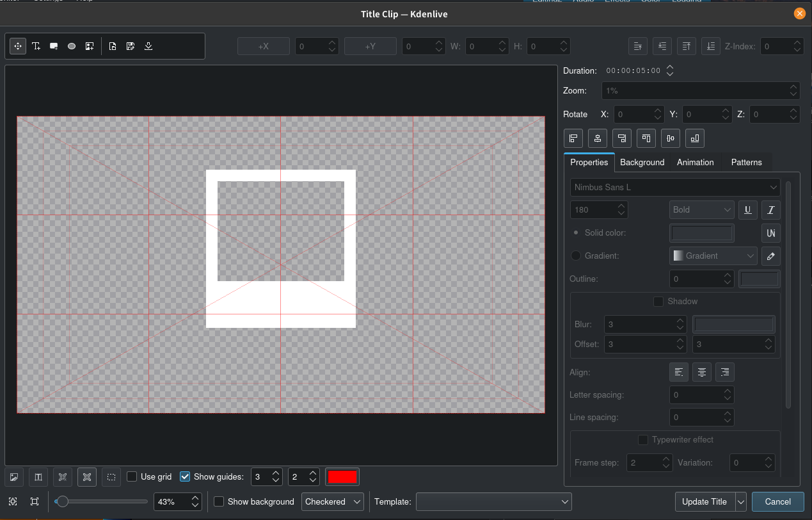The height and width of the screenshot is (520, 812).
Task: Align text right
Action: 725,371
